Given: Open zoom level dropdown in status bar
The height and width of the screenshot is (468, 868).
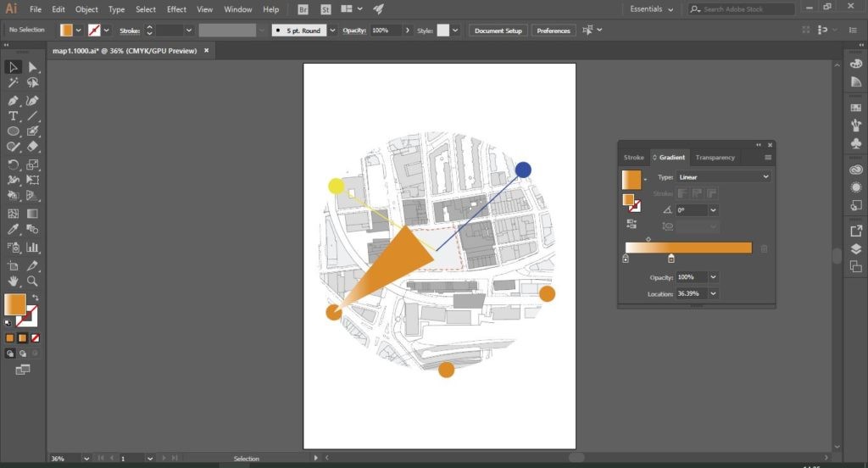Looking at the screenshot, I should (x=86, y=459).
